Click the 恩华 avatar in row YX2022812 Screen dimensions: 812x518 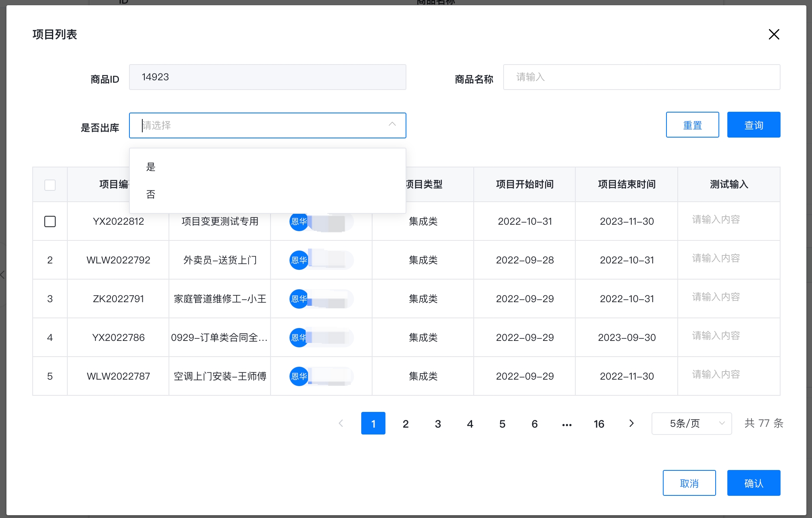[x=299, y=221]
